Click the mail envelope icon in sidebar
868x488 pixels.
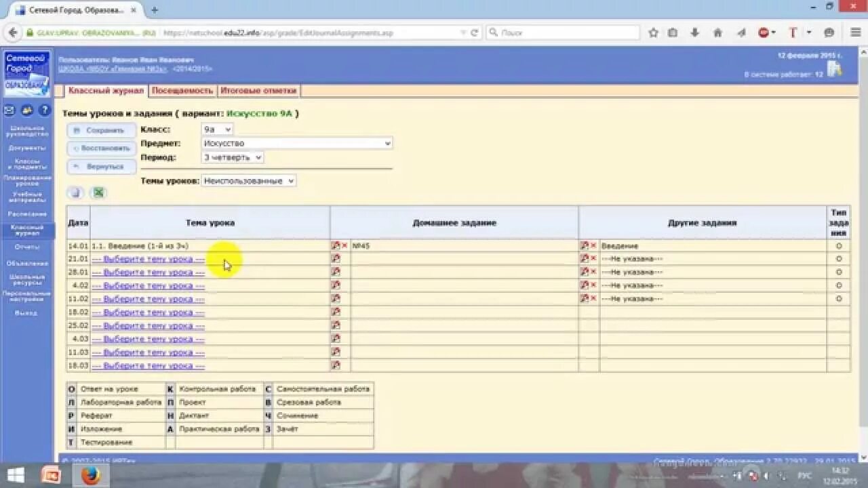(9, 110)
